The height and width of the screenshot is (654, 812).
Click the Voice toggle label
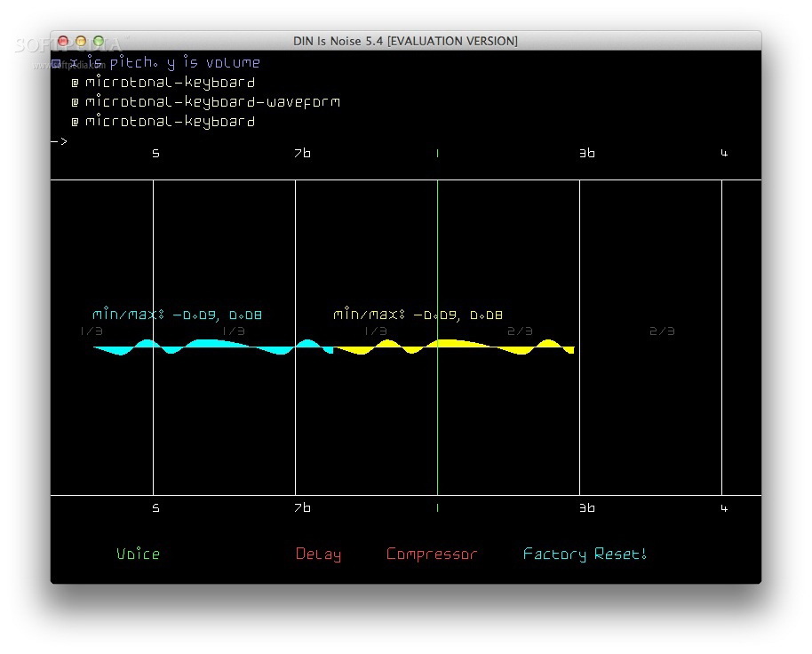coord(138,554)
